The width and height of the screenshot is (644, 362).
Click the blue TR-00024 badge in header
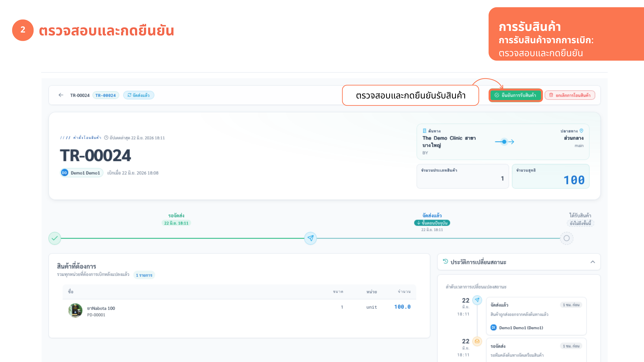(x=106, y=95)
